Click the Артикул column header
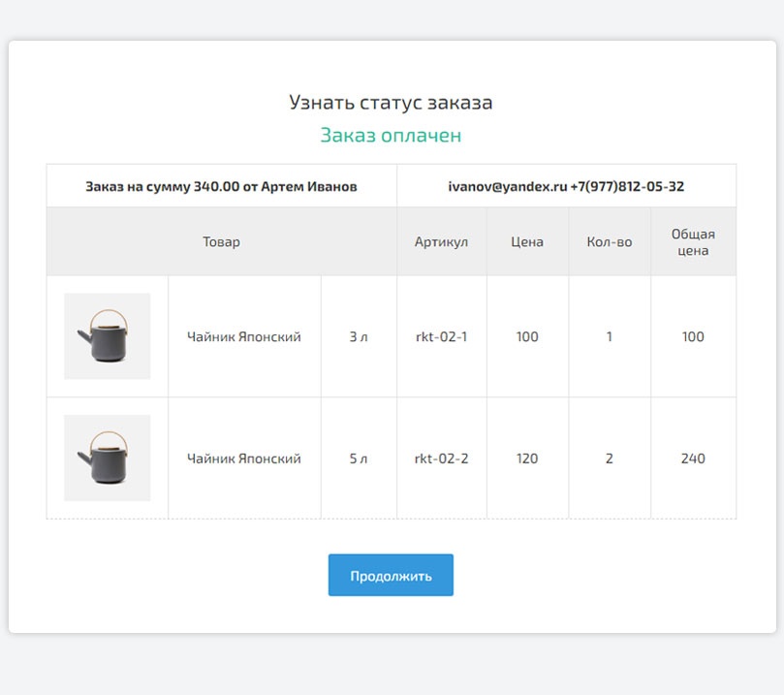The image size is (784, 695). tap(441, 241)
